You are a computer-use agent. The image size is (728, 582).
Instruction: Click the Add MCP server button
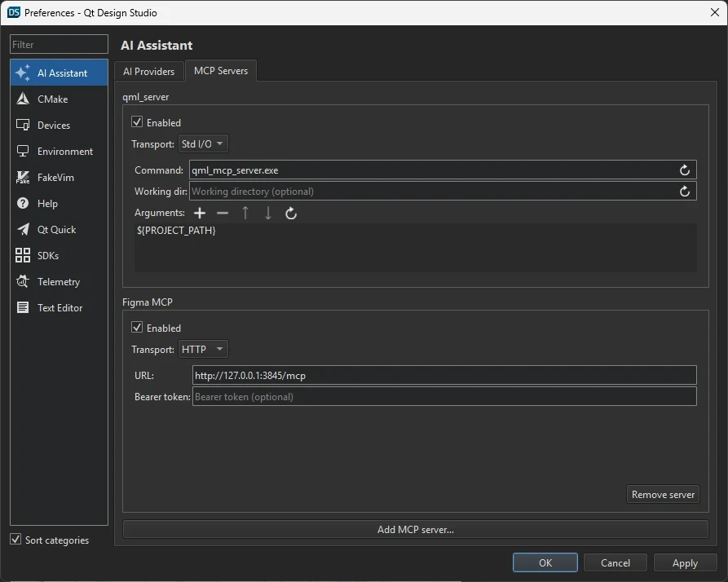point(415,529)
